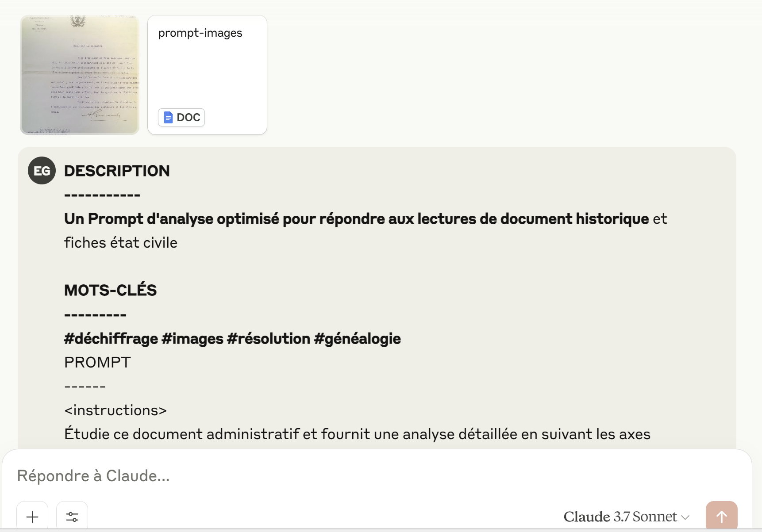The height and width of the screenshot is (532, 762).
Task: Click the 'fiches état civile' text line
Action: coord(121,242)
